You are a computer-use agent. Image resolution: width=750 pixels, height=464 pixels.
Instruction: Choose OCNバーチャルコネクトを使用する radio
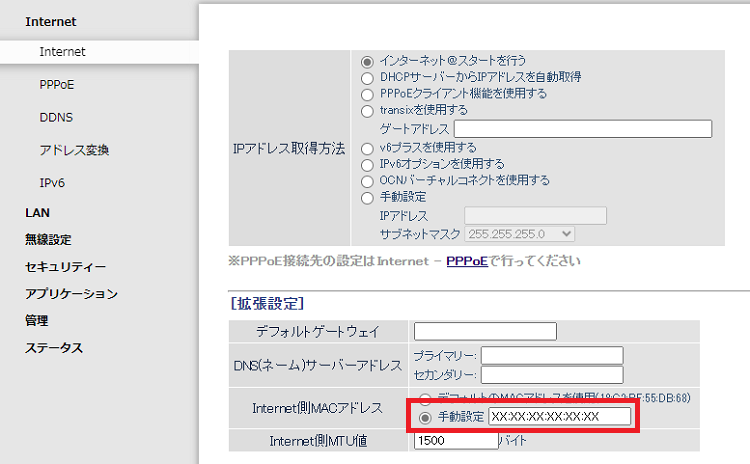point(367,181)
